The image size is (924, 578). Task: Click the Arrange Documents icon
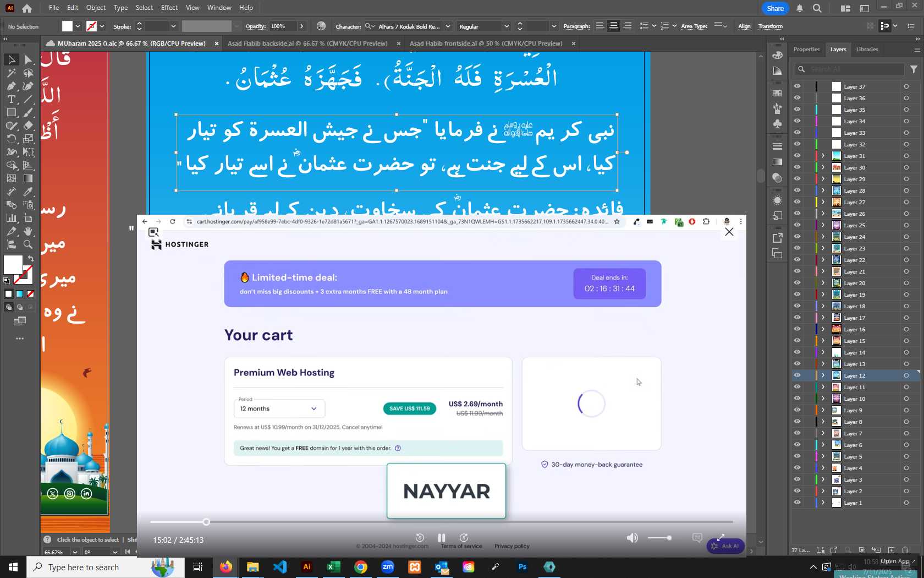tap(845, 8)
